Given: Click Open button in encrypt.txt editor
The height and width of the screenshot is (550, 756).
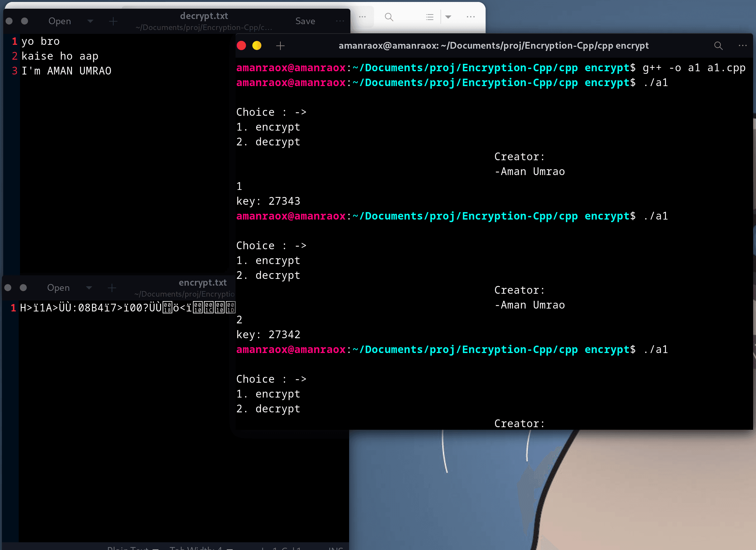Looking at the screenshot, I should click(x=58, y=288).
